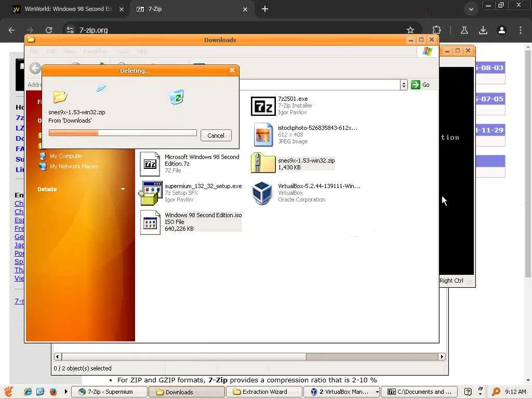The height and width of the screenshot is (399, 532).
Task: Cancel the deleting operation
Action: (x=216, y=136)
